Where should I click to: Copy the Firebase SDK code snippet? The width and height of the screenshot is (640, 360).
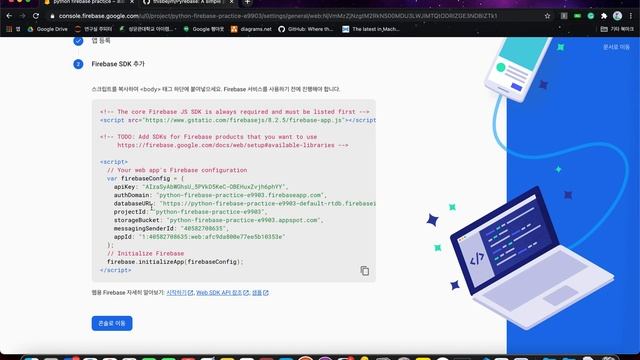pyautogui.click(x=364, y=271)
